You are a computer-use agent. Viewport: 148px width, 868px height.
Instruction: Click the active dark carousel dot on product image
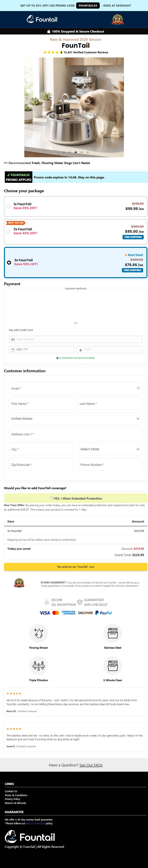coord(76,152)
